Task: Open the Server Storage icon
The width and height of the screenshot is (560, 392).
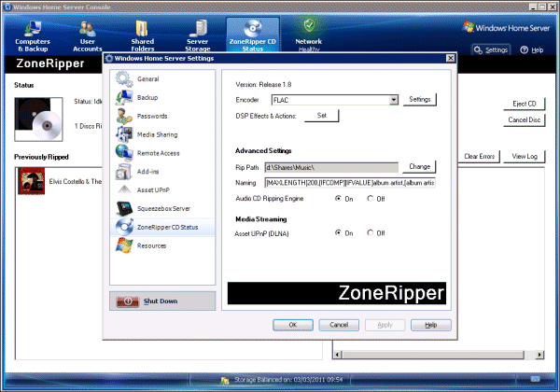Action: tap(198, 29)
